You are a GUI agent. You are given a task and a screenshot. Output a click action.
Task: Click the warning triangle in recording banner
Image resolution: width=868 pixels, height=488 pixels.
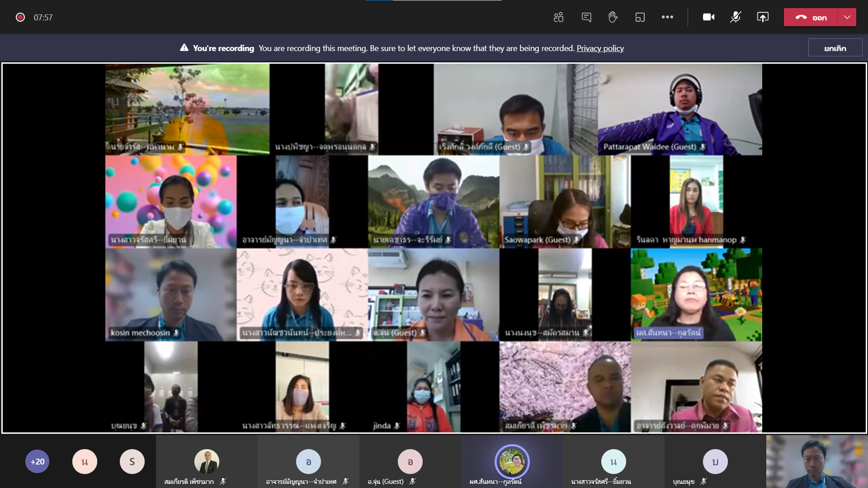coord(184,48)
